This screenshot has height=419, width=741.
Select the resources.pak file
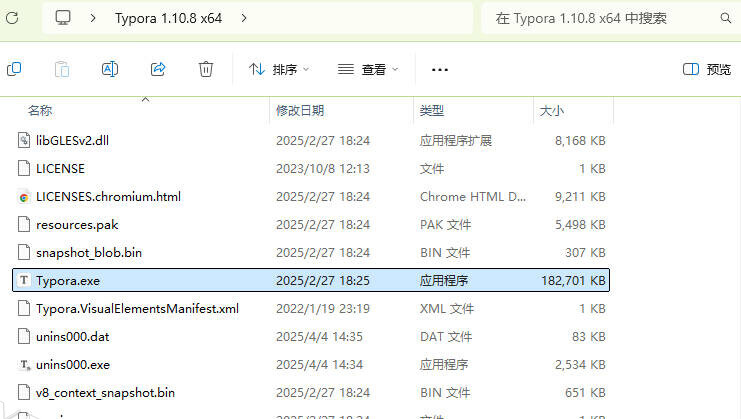(77, 225)
